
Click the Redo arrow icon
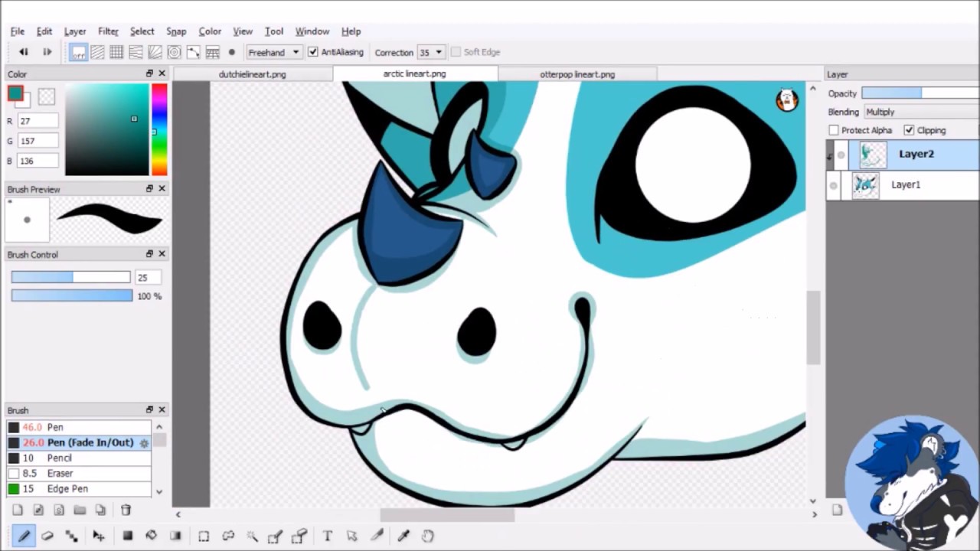point(47,52)
